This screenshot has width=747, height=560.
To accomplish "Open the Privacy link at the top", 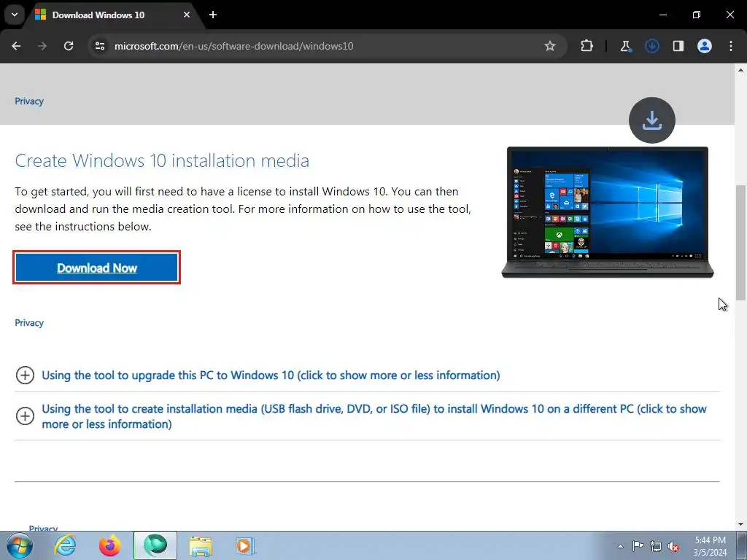I will pos(29,101).
